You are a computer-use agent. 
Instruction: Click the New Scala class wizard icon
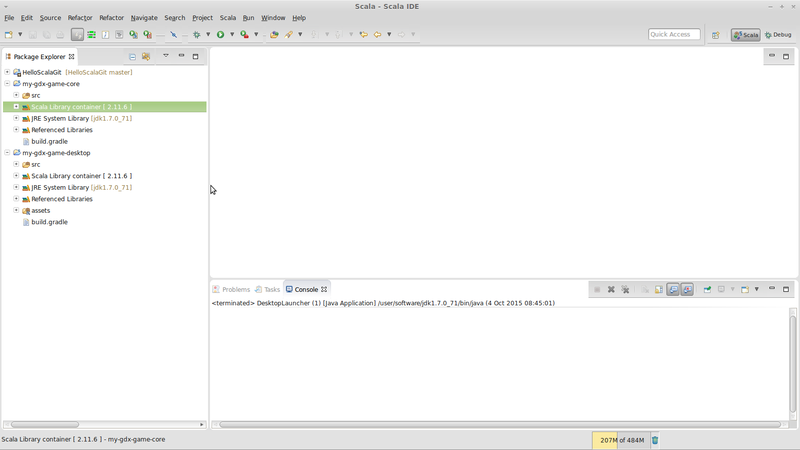pyautogui.click(x=133, y=35)
